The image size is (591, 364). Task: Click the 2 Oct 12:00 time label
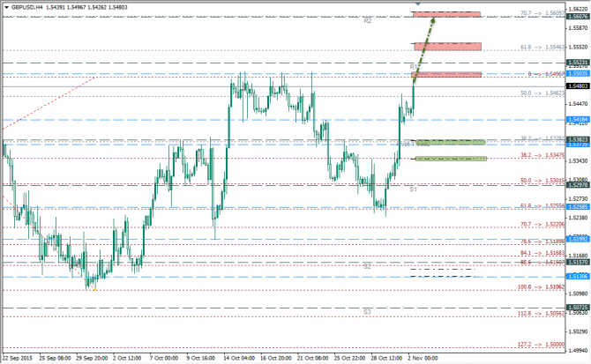pyautogui.click(x=127, y=358)
